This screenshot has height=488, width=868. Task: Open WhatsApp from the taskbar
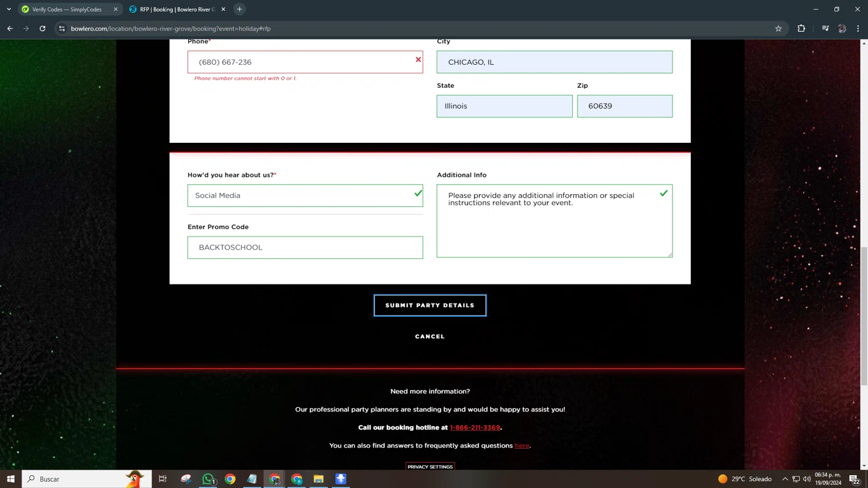208,479
